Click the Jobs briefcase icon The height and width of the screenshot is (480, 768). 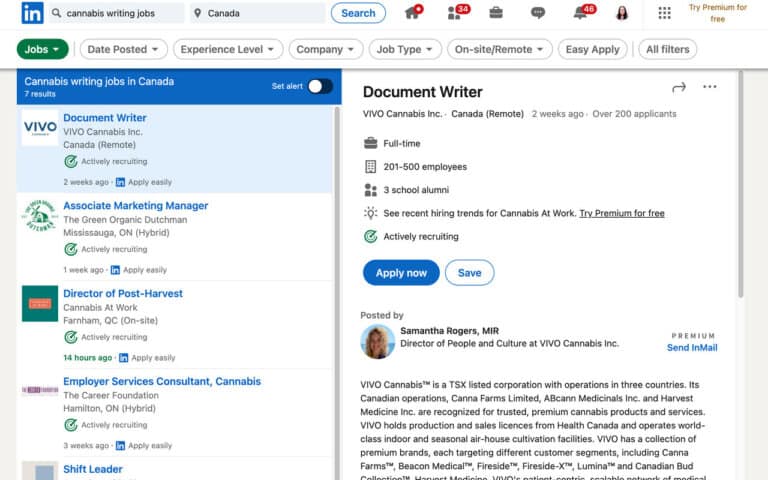(x=496, y=13)
